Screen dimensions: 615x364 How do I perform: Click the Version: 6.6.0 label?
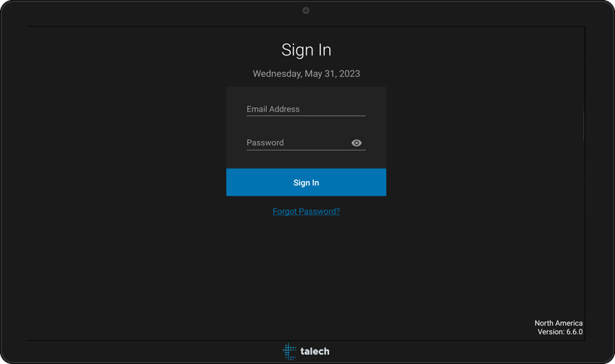tap(560, 332)
